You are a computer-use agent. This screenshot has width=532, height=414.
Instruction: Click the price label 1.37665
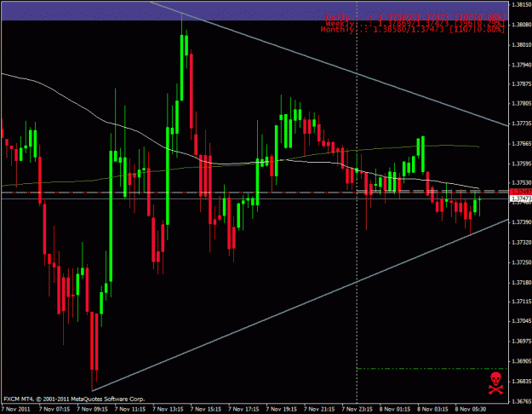(522, 144)
